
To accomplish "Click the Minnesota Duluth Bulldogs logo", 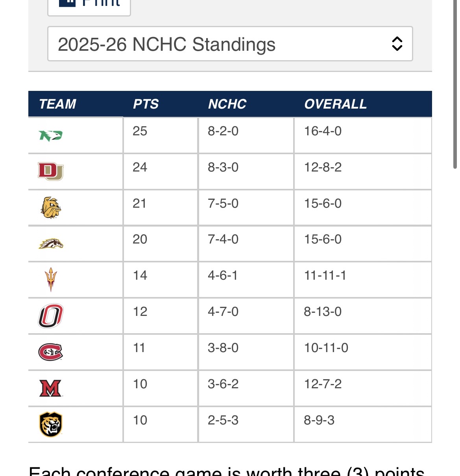I will tap(51, 208).
